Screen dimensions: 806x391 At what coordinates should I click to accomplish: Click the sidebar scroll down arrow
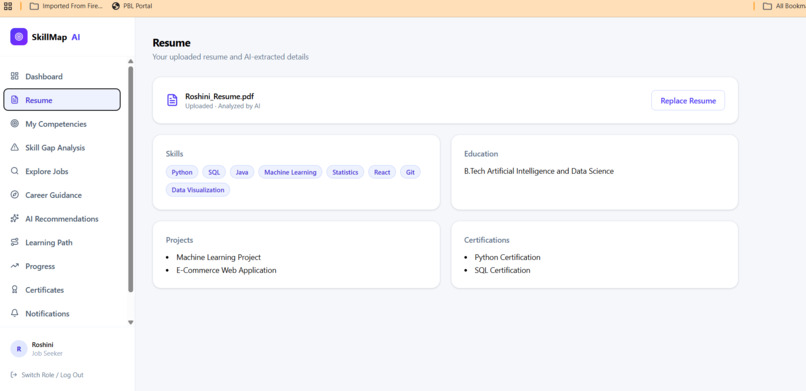tap(131, 323)
